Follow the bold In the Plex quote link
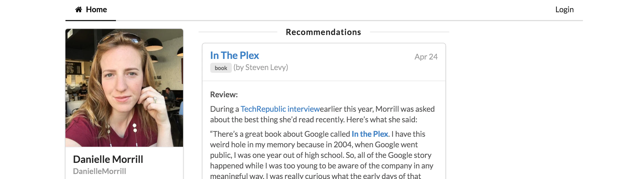The image size is (644, 179). [x=369, y=134]
